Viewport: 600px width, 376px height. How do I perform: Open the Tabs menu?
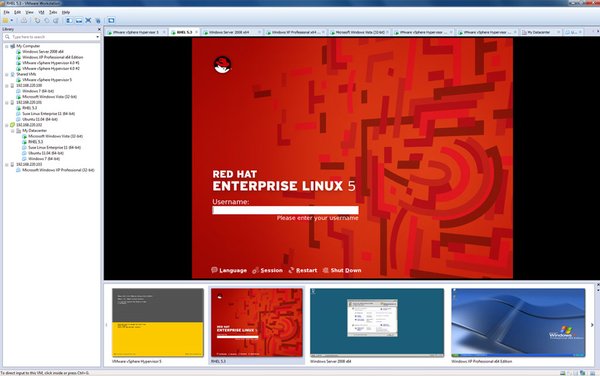[x=53, y=12]
